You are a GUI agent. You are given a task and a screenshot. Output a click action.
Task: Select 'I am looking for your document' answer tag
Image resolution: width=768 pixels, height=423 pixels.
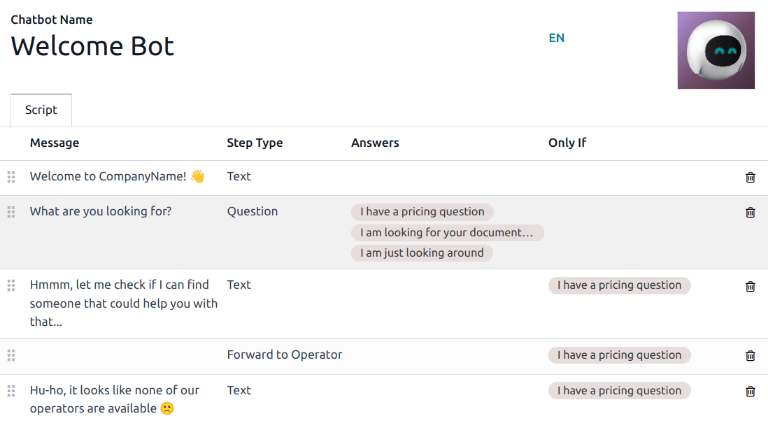coord(447,233)
